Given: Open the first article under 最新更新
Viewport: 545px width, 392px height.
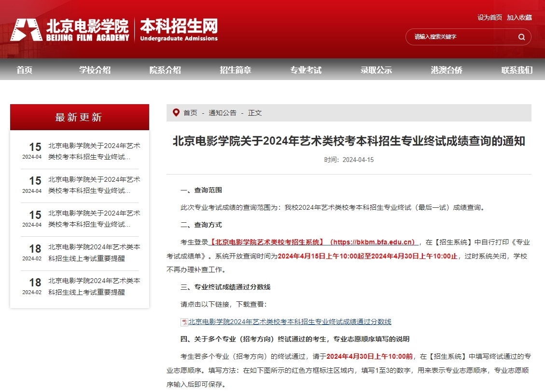Looking at the screenshot, I should pos(94,151).
